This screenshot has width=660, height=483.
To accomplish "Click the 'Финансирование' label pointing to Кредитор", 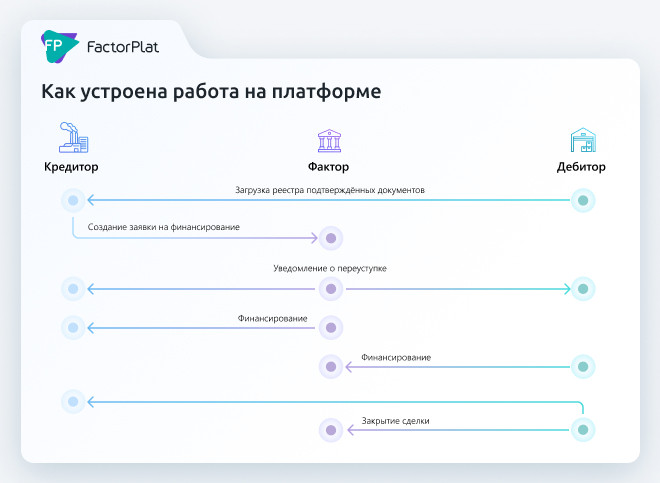I will point(272,318).
